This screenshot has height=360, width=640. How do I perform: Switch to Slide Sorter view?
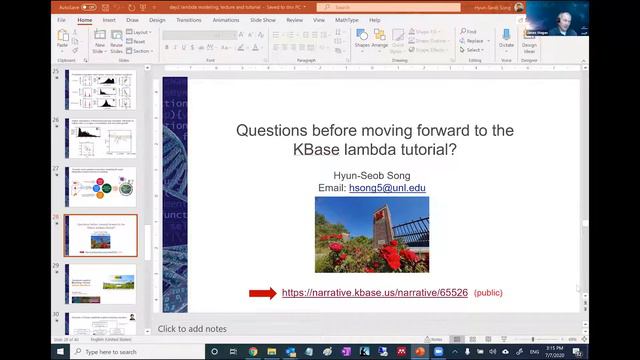coord(473,339)
